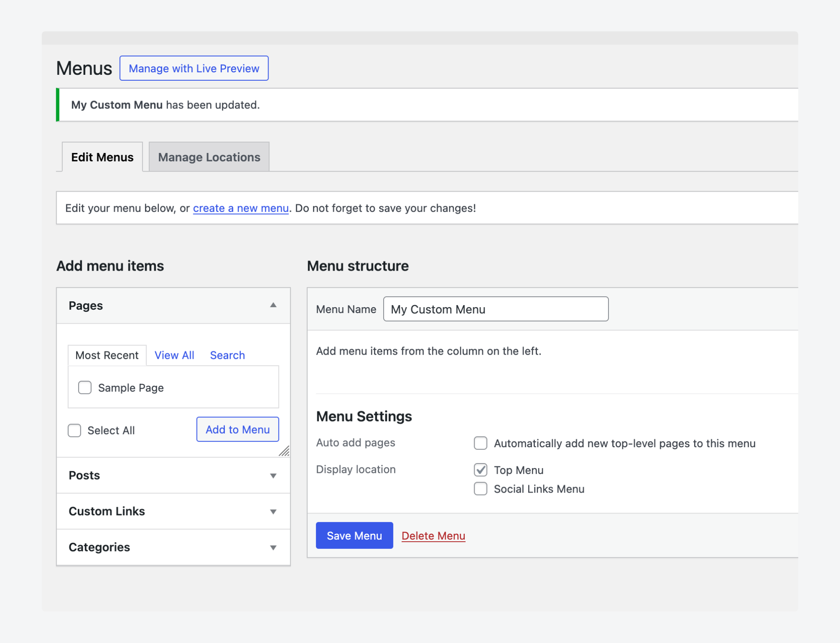The image size is (840, 643).
Task: Expand the Custom Links section
Action: click(x=273, y=511)
